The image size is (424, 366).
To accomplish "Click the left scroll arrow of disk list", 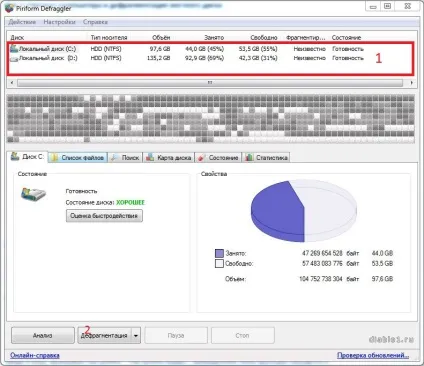I will click(x=12, y=82).
